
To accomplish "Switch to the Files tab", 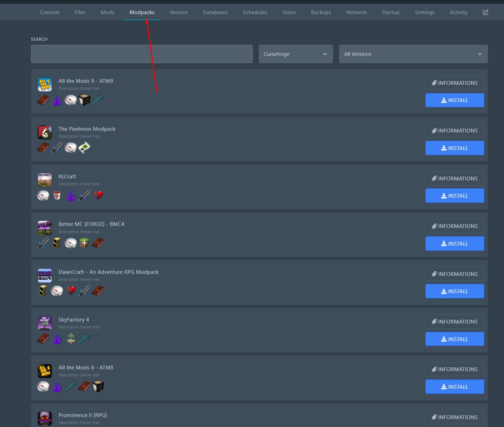I will 80,12.
